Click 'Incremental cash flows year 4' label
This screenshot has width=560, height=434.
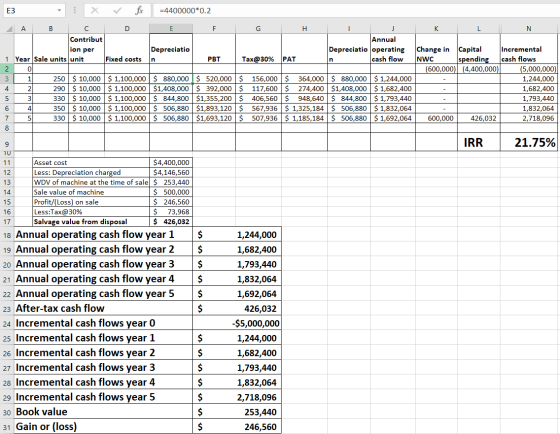tap(103, 382)
